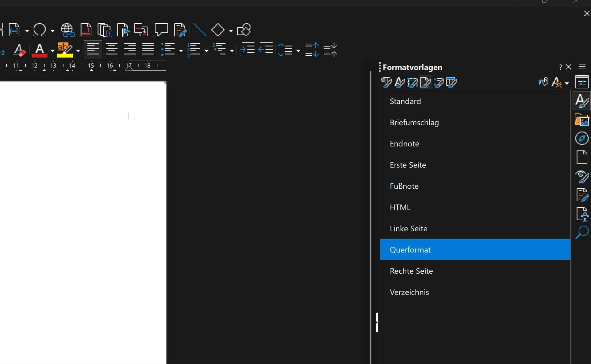Image resolution: width=591 pixels, height=364 pixels.
Task: Toggle center text alignment
Action: (111, 50)
